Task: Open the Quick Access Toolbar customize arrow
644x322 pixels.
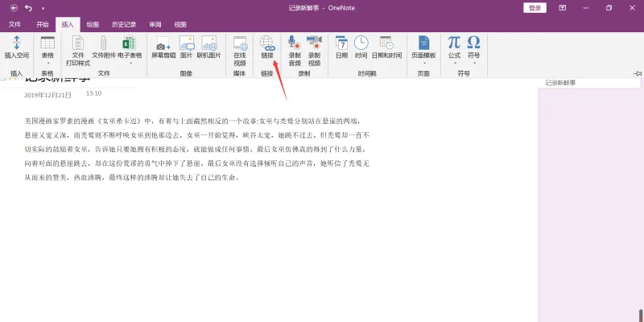Action: [43, 8]
